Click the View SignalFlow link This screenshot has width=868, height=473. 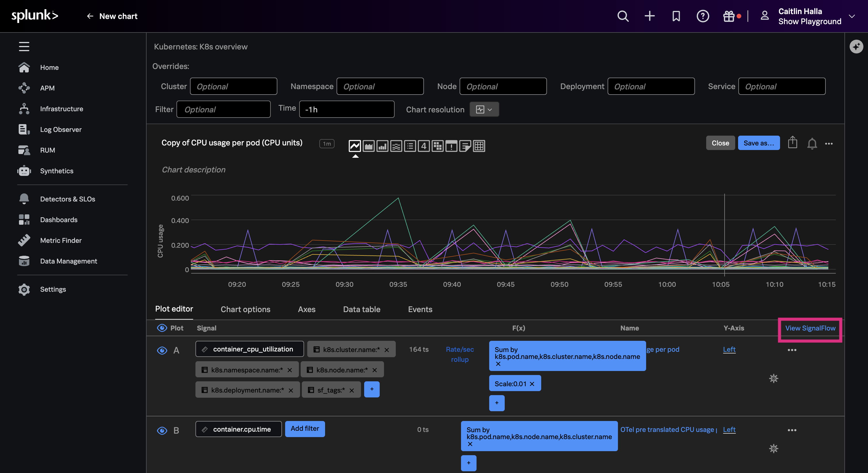[810, 328]
